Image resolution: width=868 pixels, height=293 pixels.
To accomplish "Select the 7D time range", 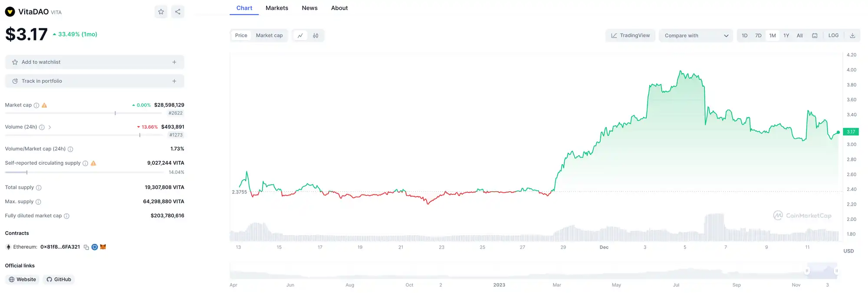I will (x=758, y=36).
